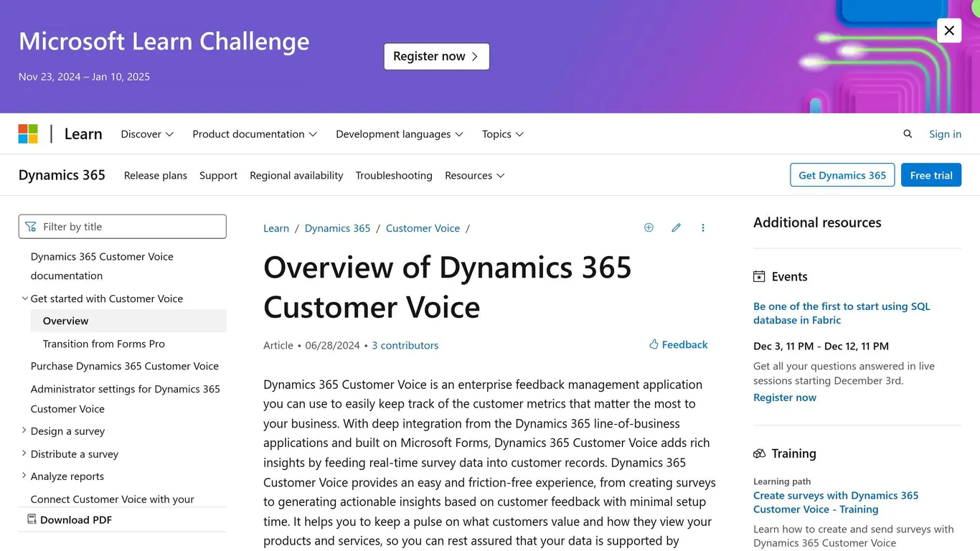Click the Customer Voice breadcrumb link

pos(423,228)
